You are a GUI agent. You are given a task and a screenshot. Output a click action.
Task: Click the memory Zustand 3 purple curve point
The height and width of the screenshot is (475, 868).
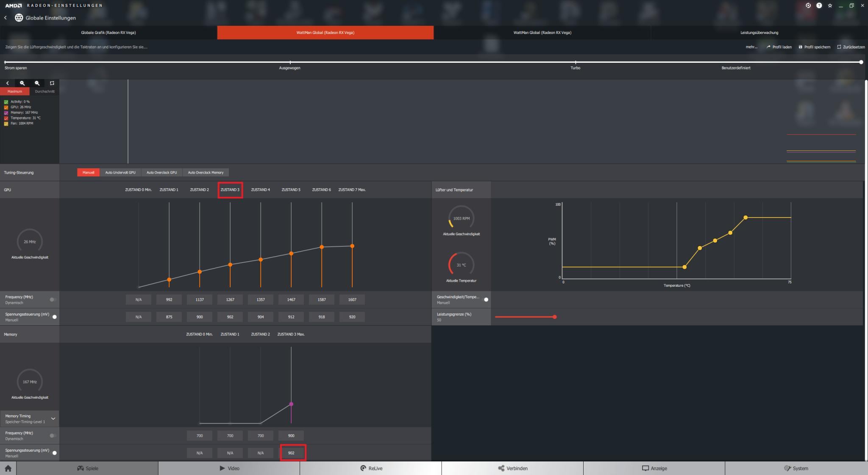coord(291,404)
